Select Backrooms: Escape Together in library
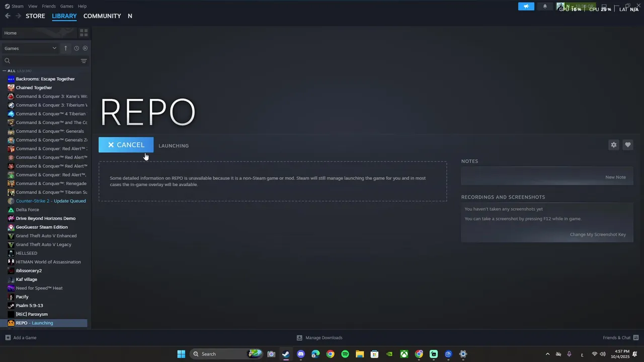644x362 pixels. (x=44, y=79)
